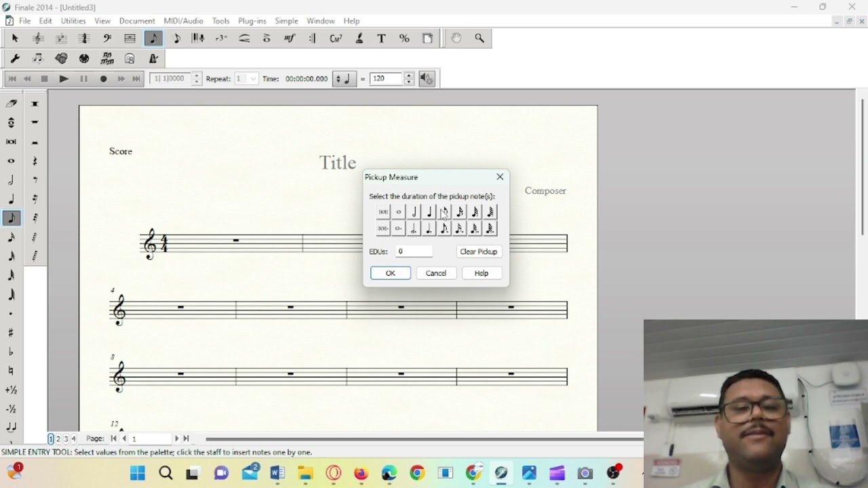Open the MIDI/Audio menu
The height and width of the screenshot is (488, 868).
(x=183, y=21)
